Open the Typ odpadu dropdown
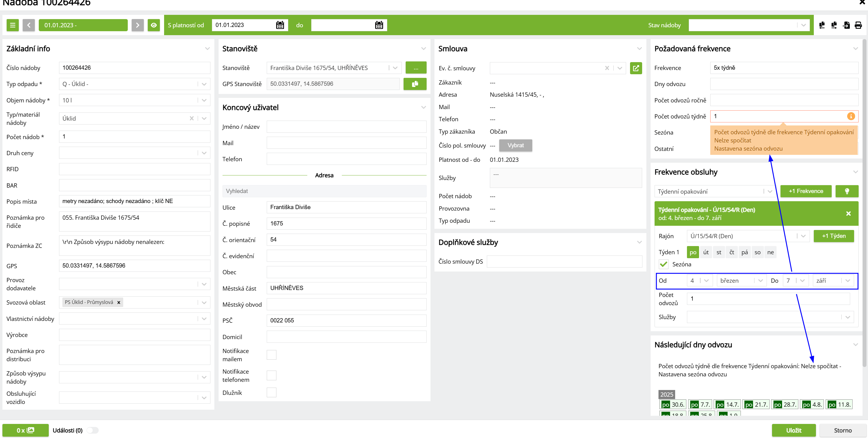Screen dimensions: 868x440 [204, 84]
